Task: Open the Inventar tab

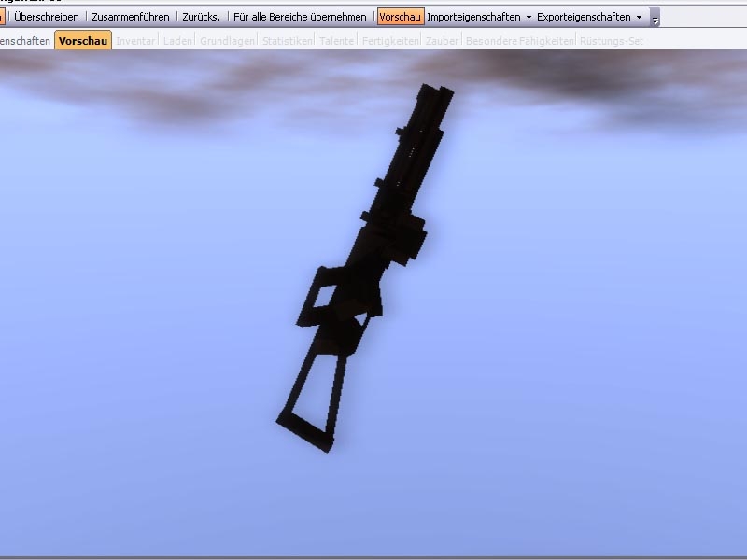Action: coord(136,41)
